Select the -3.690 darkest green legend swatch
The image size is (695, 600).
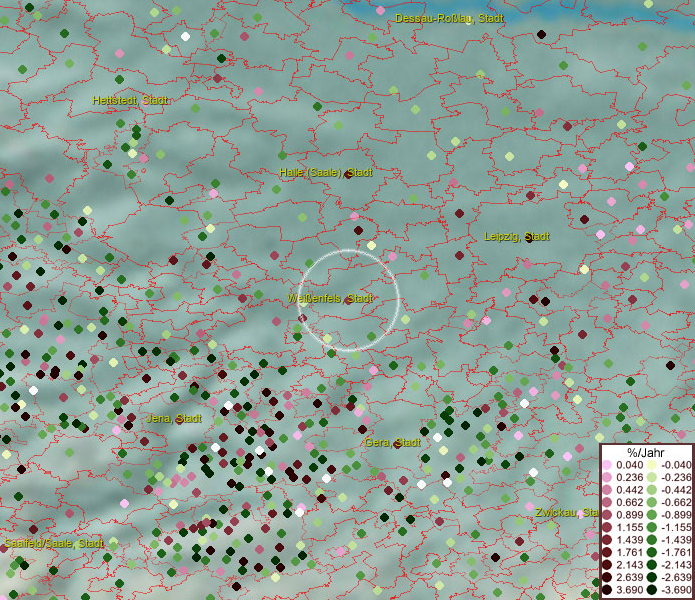click(652, 590)
